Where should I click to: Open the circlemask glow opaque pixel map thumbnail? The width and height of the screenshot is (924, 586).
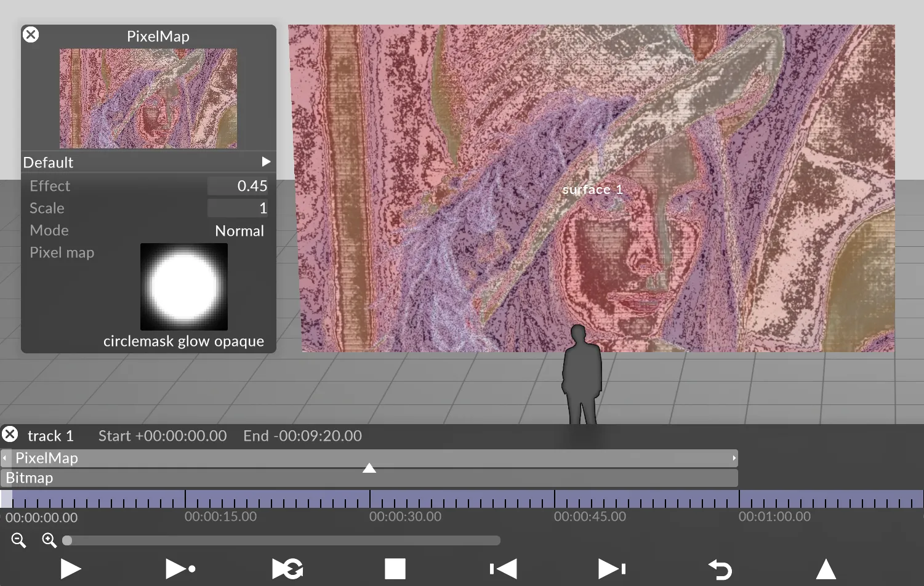pyautogui.click(x=184, y=287)
